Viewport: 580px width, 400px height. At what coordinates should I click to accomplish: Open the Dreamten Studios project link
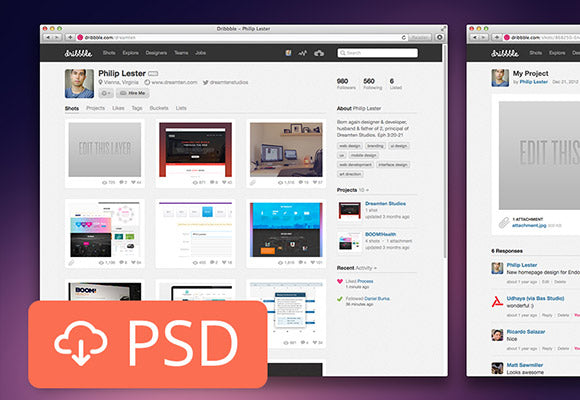point(385,204)
